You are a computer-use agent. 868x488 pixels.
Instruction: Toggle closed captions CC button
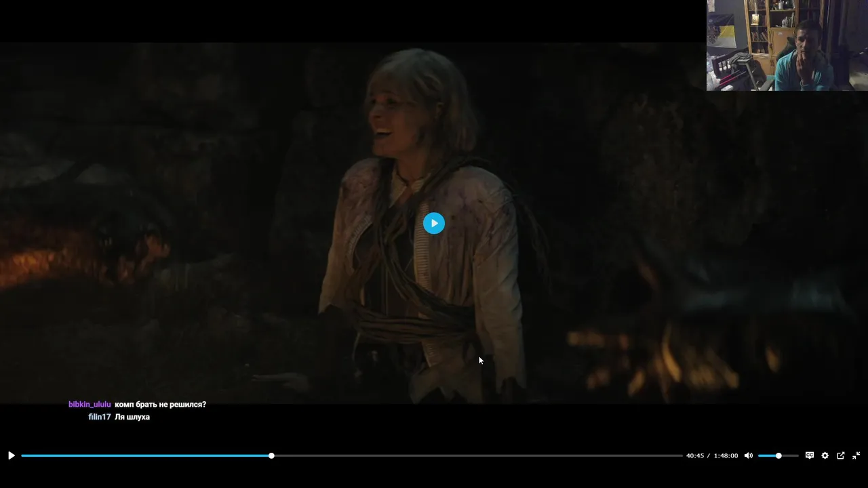click(x=810, y=455)
